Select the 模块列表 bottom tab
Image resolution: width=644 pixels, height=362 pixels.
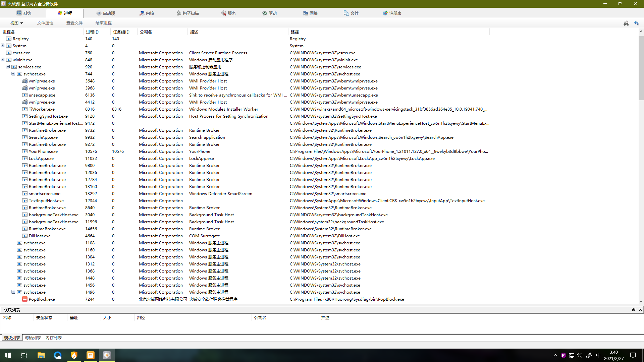pos(12,338)
